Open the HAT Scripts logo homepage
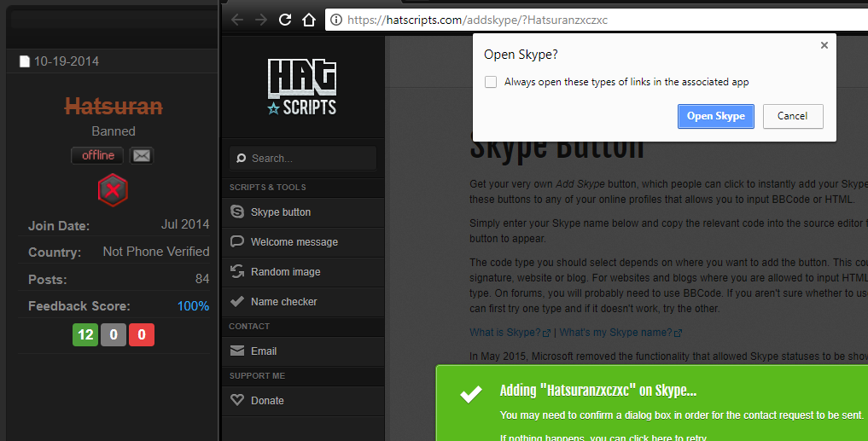 (x=301, y=87)
